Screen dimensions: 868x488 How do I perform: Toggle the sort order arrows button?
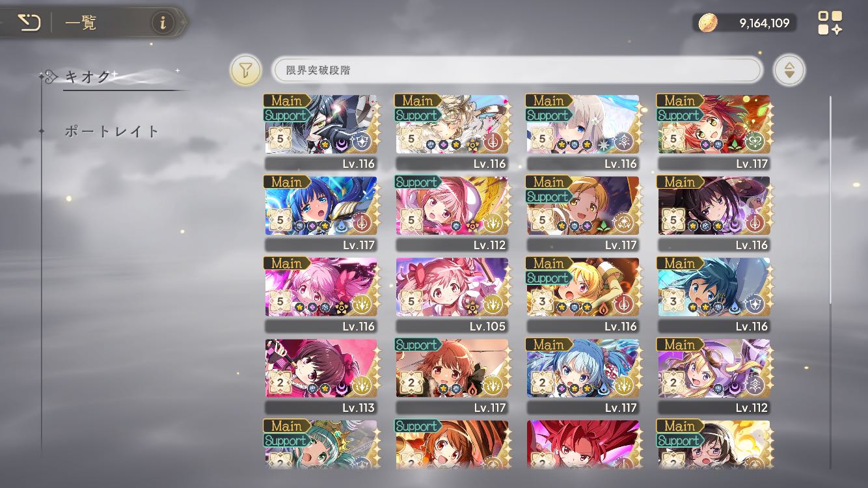789,70
